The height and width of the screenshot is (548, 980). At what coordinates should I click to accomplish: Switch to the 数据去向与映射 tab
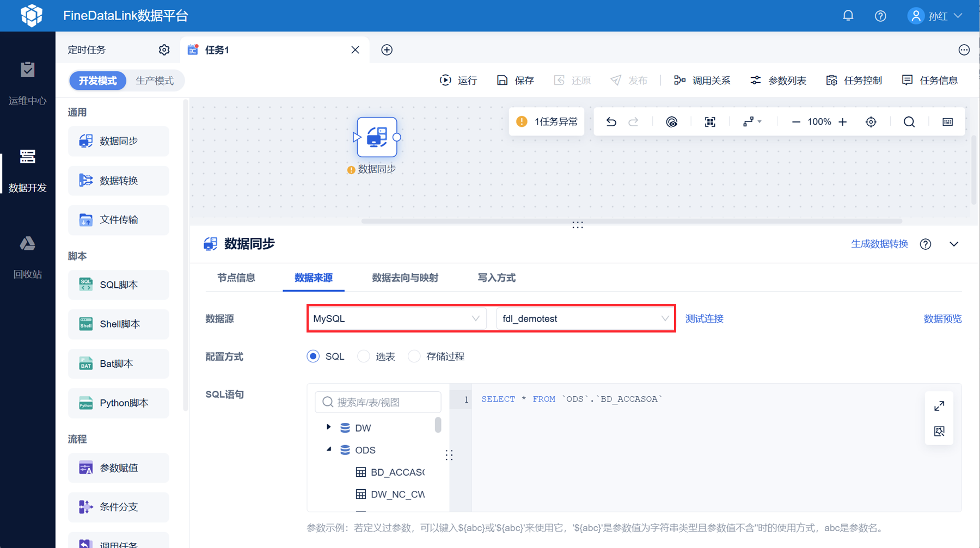(x=405, y=278)
